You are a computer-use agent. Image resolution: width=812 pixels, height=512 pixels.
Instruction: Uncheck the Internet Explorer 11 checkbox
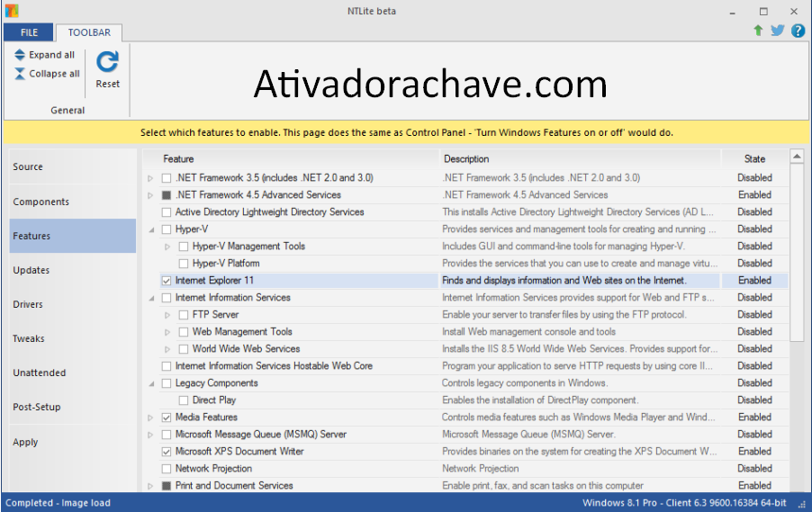[166, 281]
